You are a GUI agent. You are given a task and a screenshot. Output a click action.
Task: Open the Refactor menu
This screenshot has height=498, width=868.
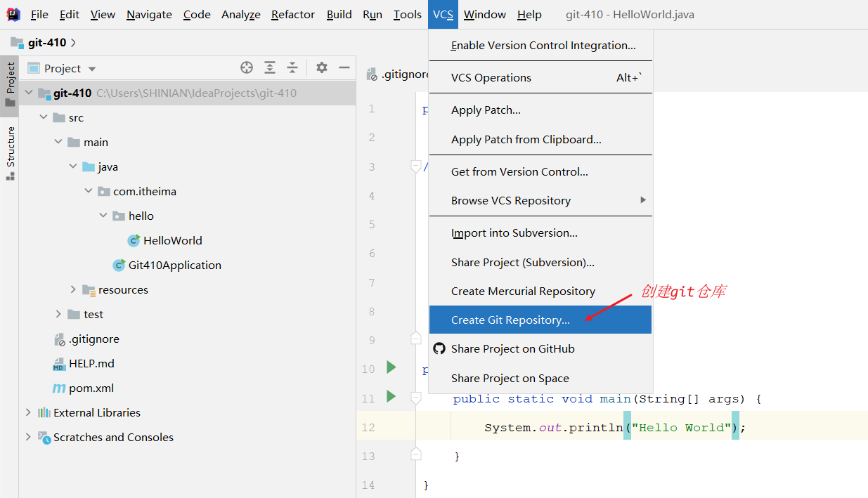point(293,15)
